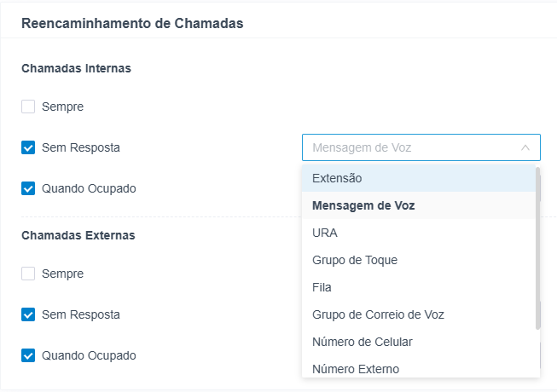Image resolution: width=557 pixels, height=392 pixels.
Task: Select URA as the forwarding destination
Action: point(325,233)
